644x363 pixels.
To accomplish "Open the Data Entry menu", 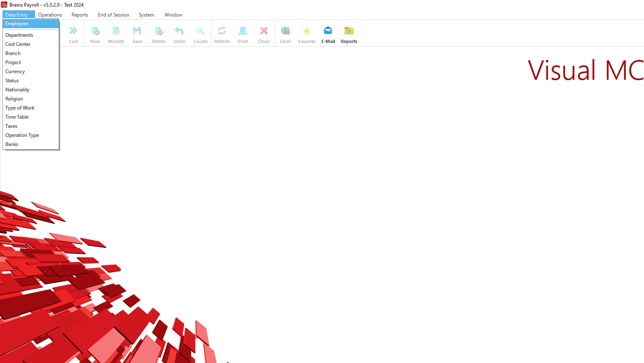I will pos(19,14).
